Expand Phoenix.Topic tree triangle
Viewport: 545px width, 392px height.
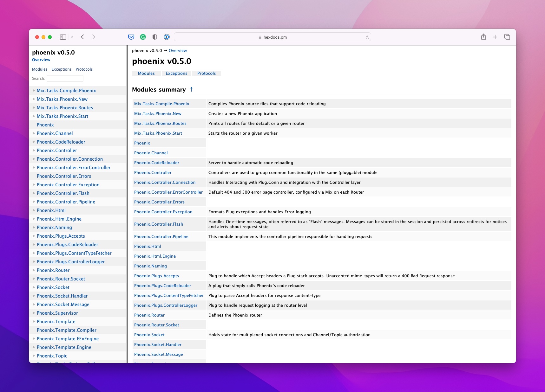34,356
